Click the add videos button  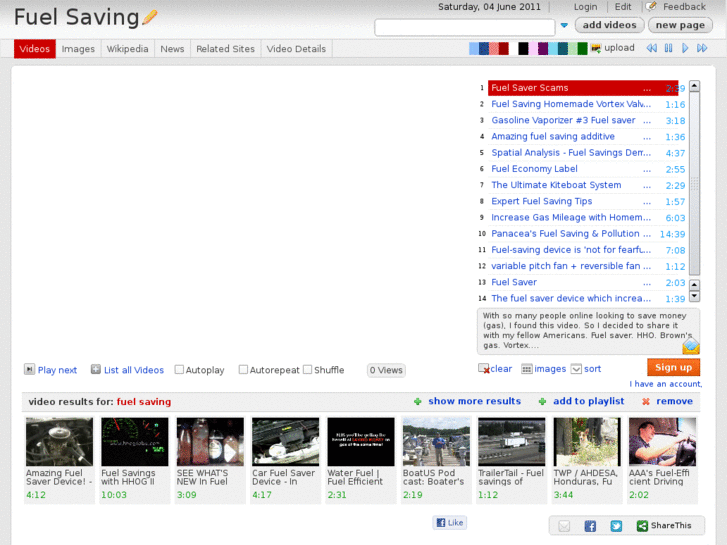pos(609,25)
